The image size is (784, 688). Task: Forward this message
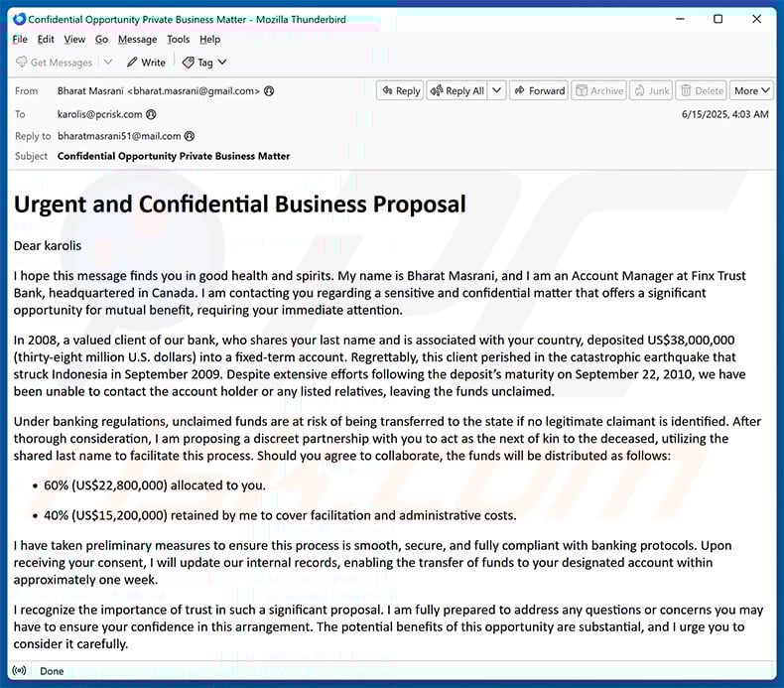click(539, 90)
